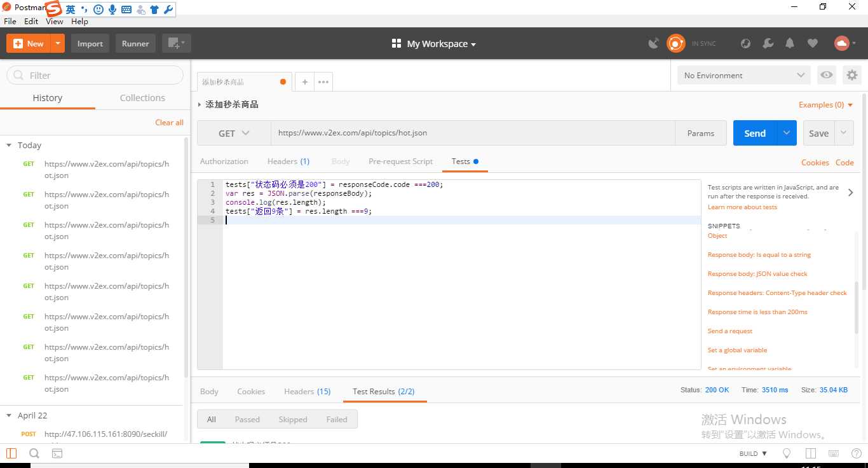Toggle the sidebar icon in status bar

click(11, 453)
